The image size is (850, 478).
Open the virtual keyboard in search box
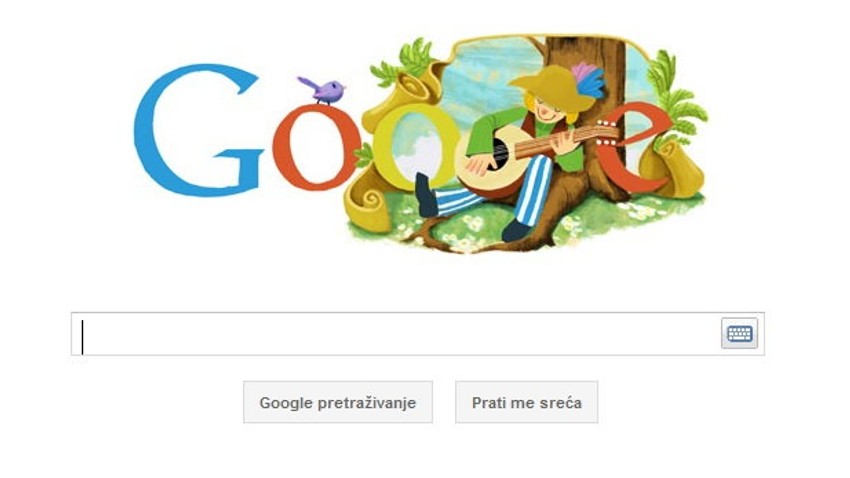click(739, 333)
